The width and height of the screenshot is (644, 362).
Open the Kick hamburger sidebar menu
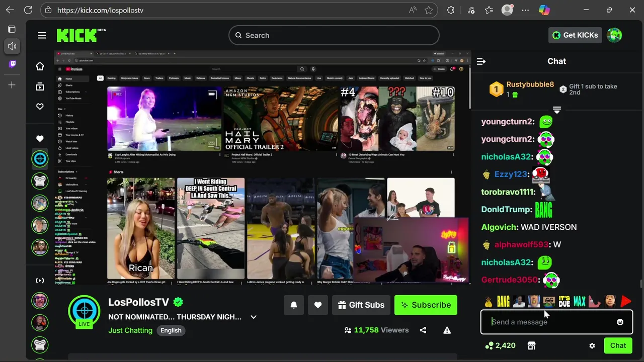pos(42,35)
